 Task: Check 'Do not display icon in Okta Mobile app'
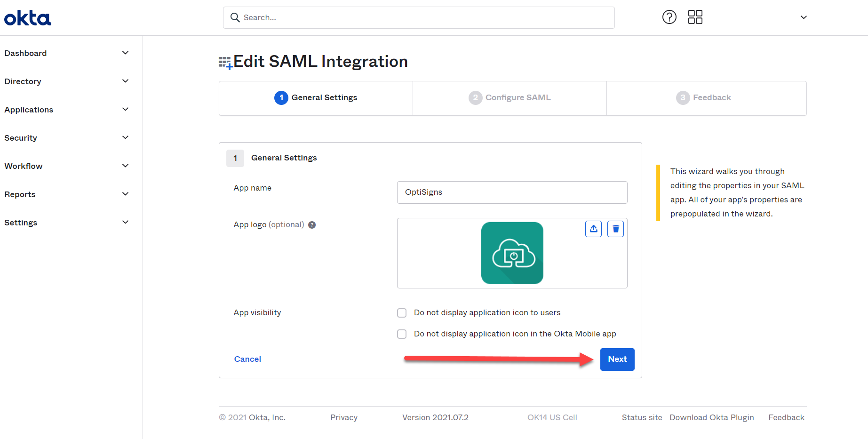(402, 334)
